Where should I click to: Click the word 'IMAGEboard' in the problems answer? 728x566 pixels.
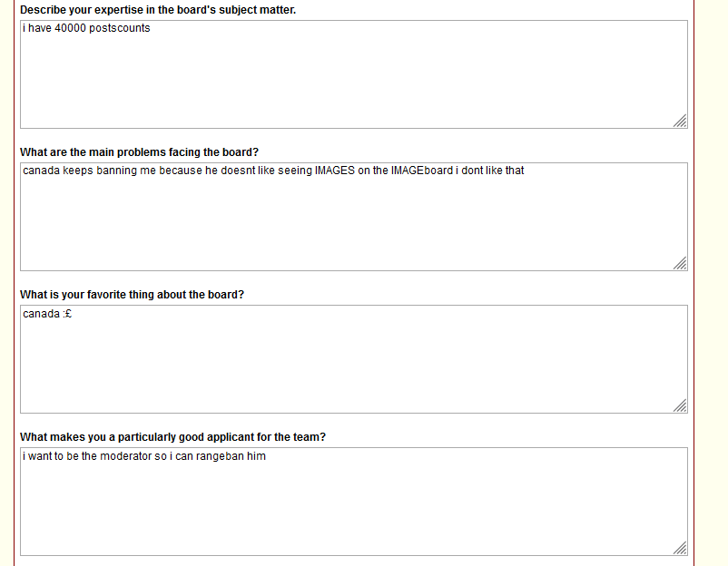click(x=421, y=171)
